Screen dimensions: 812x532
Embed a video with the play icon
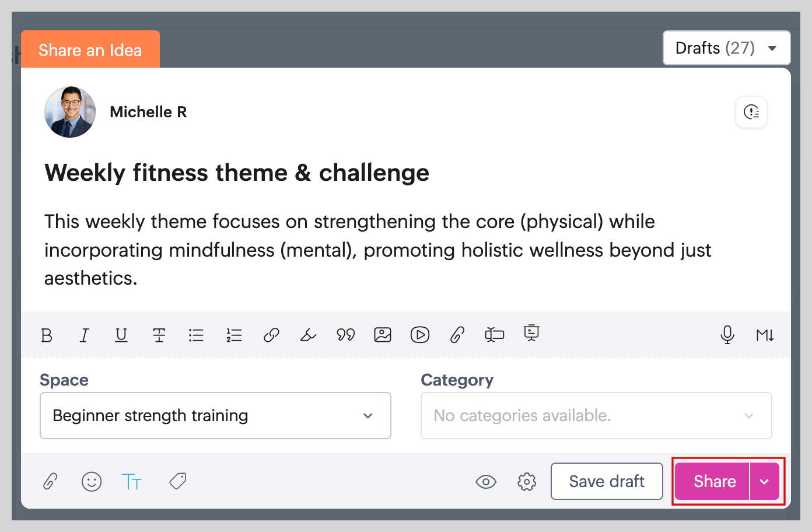(420, 335)
